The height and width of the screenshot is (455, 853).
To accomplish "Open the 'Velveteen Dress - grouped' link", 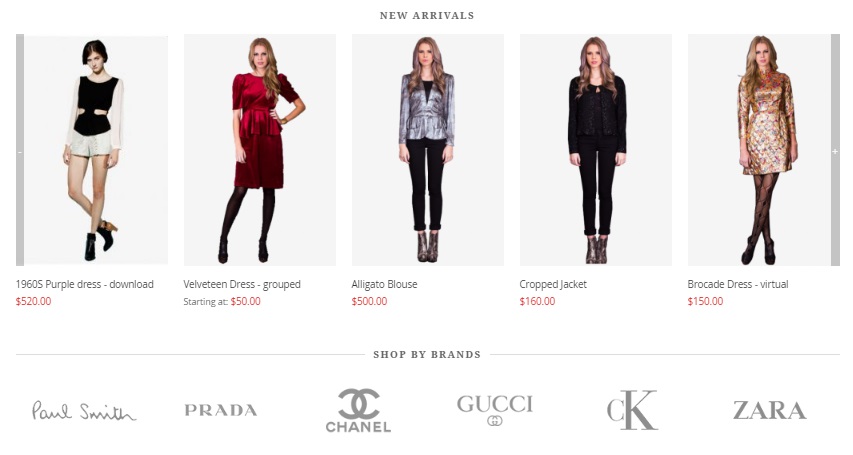I will point(242,284).
